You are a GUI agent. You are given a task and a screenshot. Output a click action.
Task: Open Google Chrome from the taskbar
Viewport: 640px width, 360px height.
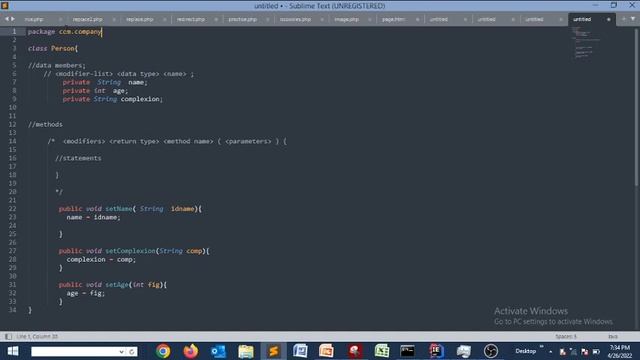click(x=163, y=351)
